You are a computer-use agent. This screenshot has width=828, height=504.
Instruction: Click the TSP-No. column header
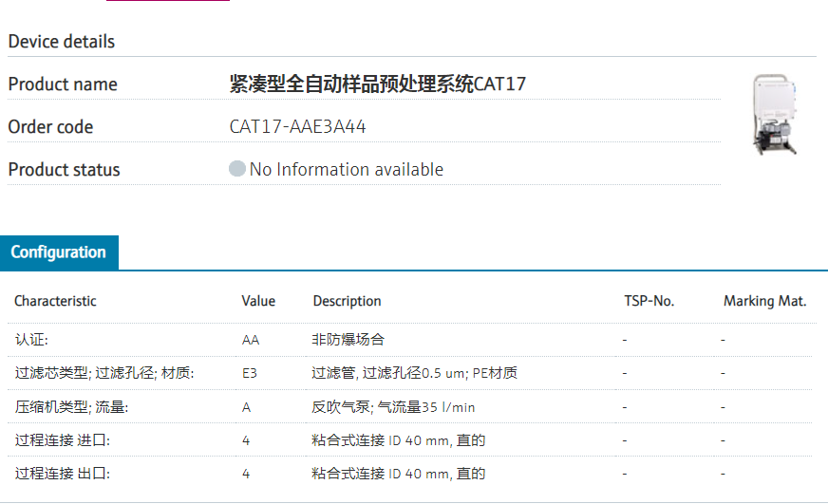649,301
